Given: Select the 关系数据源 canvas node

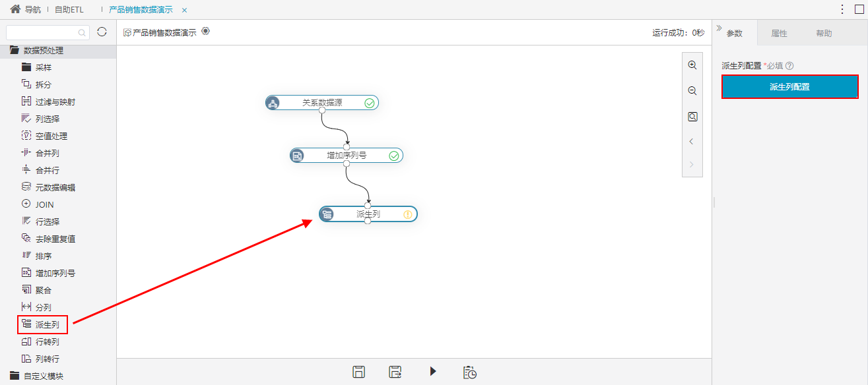Looking at the screenshot, I should pos(322,103).
